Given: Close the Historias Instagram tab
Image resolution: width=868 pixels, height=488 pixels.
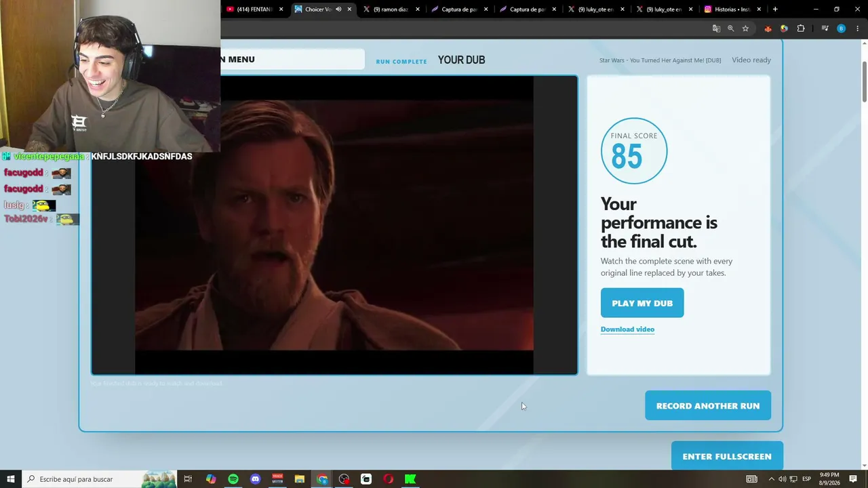Looking at the screenshot, I should 759,9.
